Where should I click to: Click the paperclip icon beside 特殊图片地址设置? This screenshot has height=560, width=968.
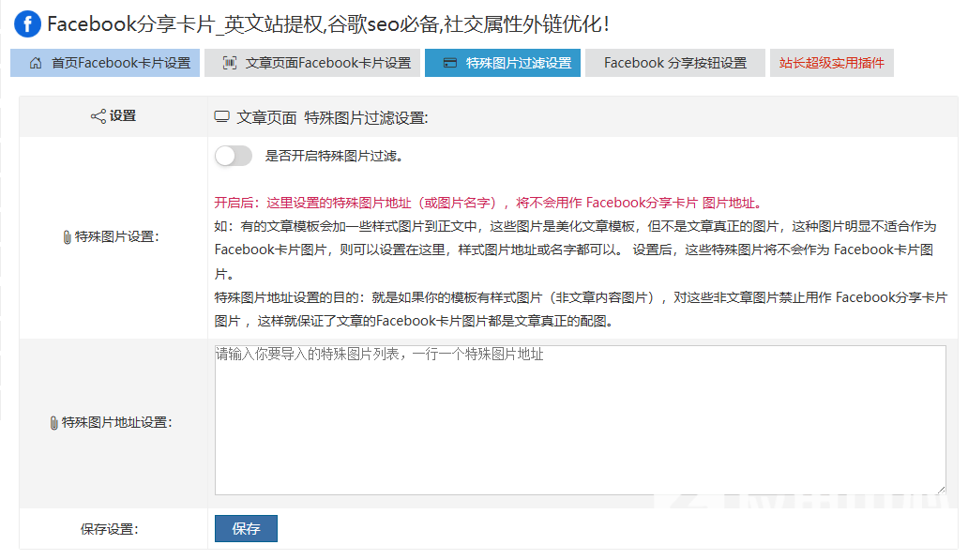[x=53, y=423]
